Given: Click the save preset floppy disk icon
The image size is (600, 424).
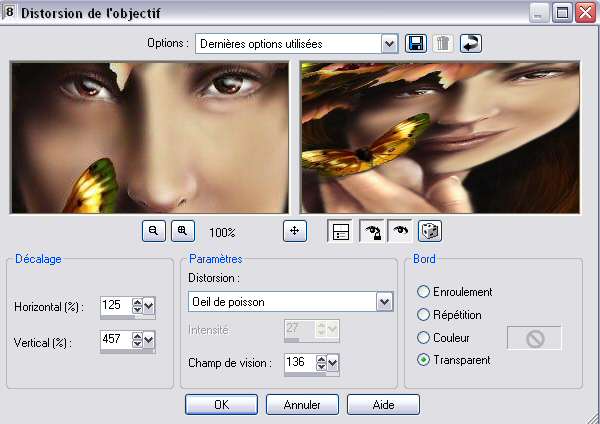Looking at the screenshot, I should pyautogui.click(x=416, y=43).
